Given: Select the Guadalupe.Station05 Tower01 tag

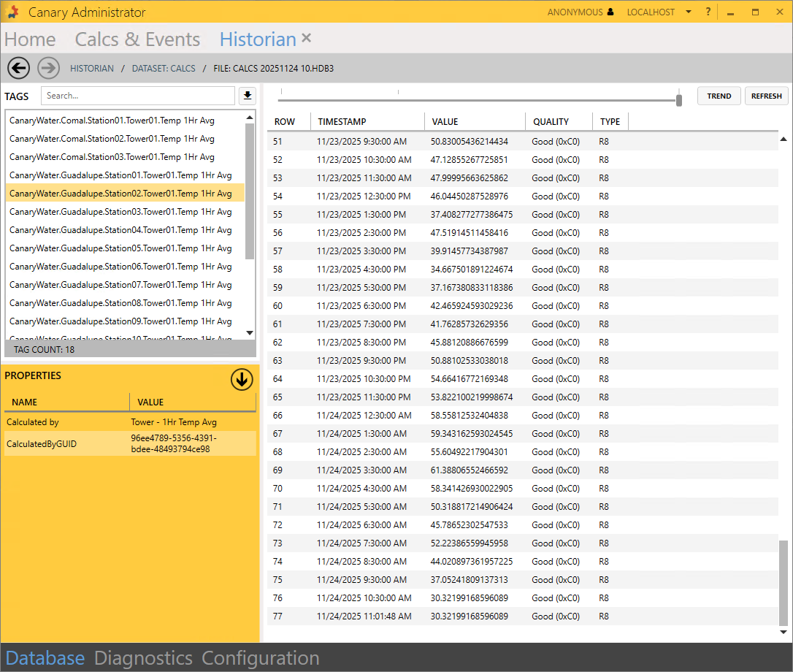Looking at the screenshot, I should pyautogui.click(x=120, y=248).
